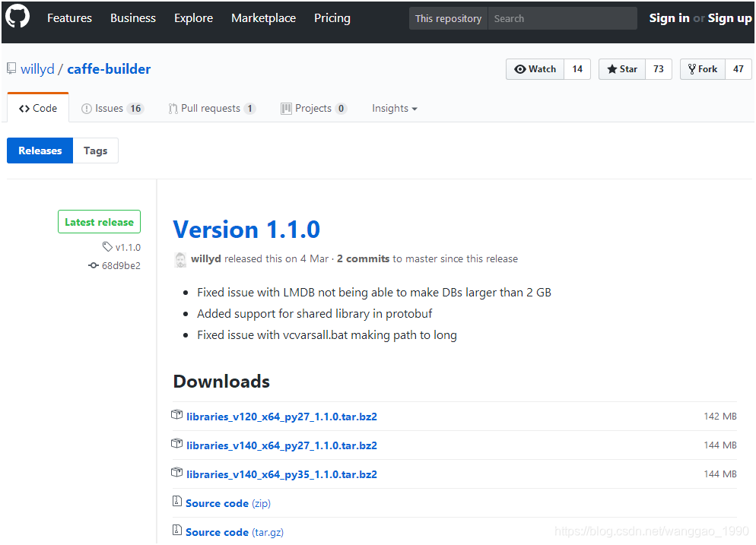
Task: Open caffe-builder repository link
Action: coord(109,69)
